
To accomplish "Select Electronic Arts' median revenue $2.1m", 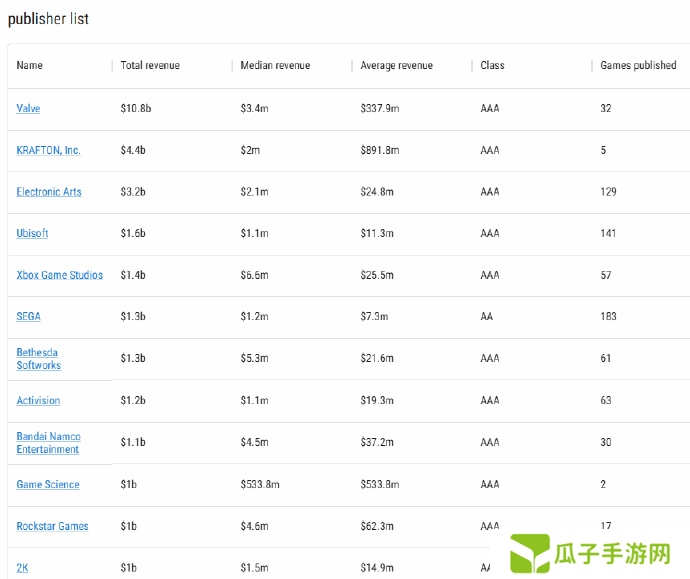I will click(254, 192).
